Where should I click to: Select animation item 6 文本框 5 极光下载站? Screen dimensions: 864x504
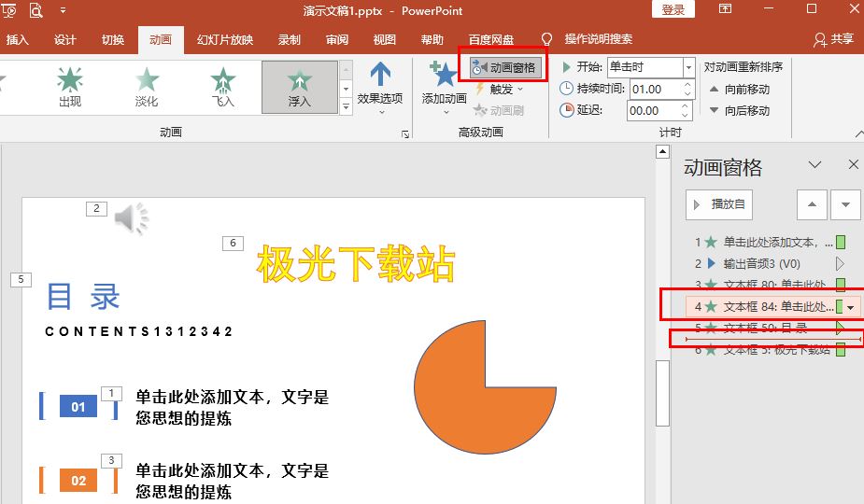point(775,350)
